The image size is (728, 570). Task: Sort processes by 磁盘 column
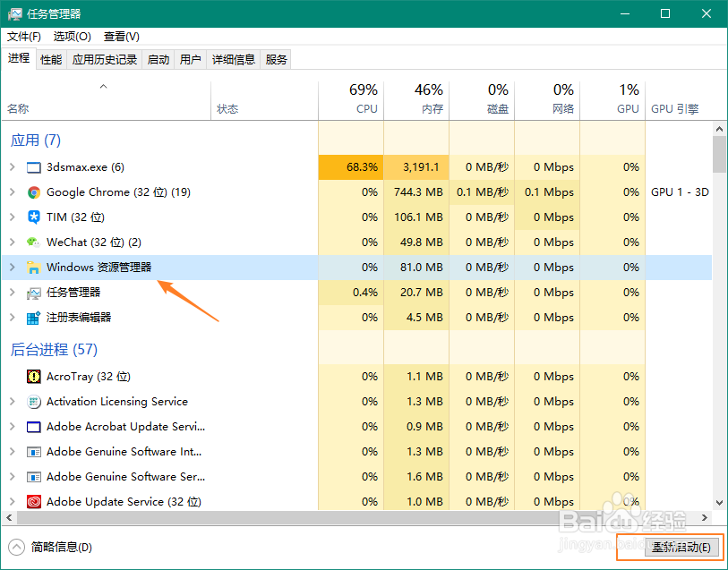[x=482, y=100]
